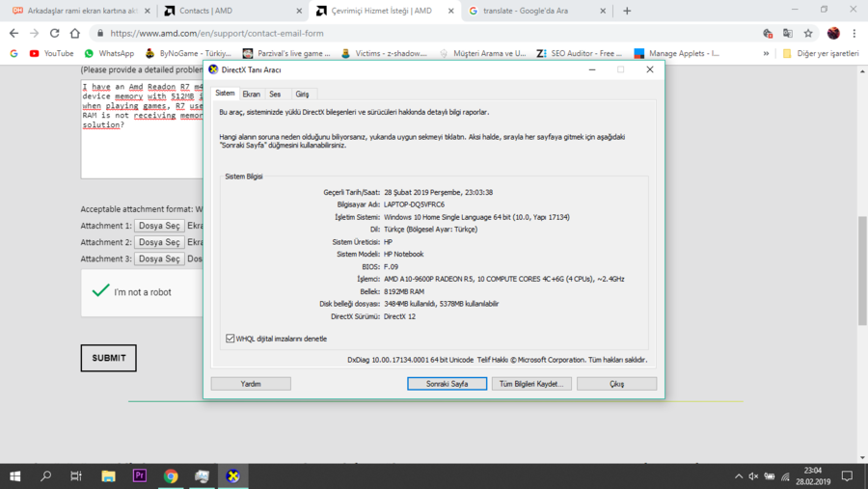Click the muted volume tray icon

coord(753,476)
